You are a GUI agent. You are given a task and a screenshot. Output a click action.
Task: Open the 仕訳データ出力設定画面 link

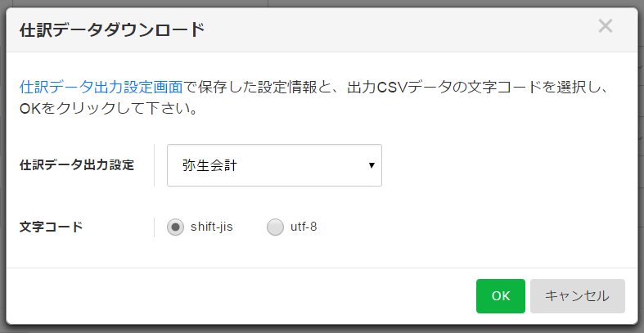pos(101,87)
